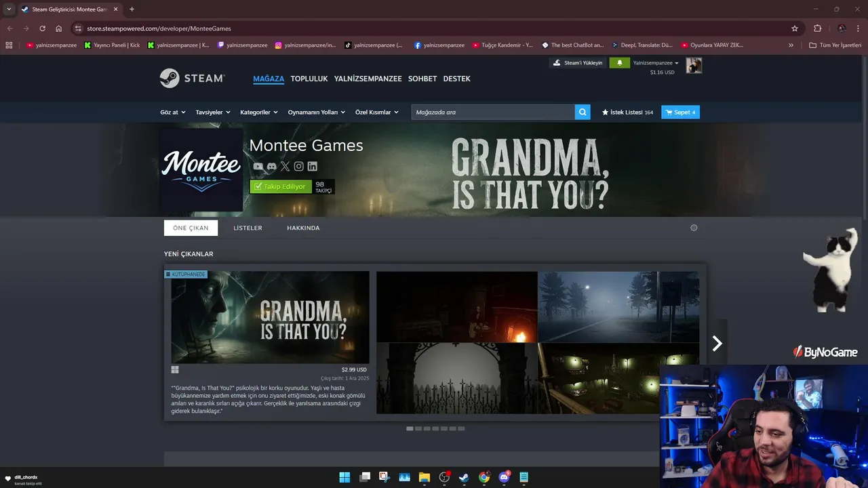Open the tab search dropdown arrow
Image resolution: width=868 pixels, height=488 pixels.
pos(9,9)
